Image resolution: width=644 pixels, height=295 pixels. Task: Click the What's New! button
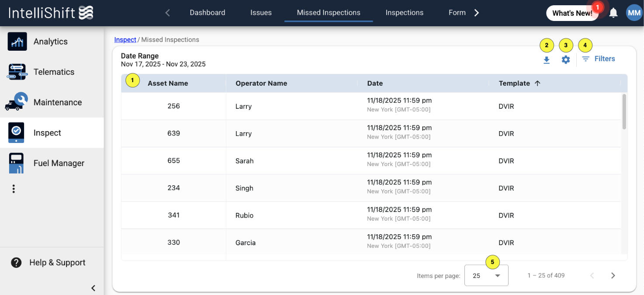(572, 13)
